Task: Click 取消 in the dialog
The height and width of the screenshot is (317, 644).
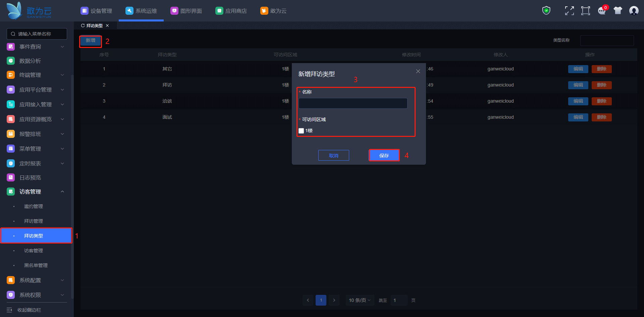Action: 334,155
